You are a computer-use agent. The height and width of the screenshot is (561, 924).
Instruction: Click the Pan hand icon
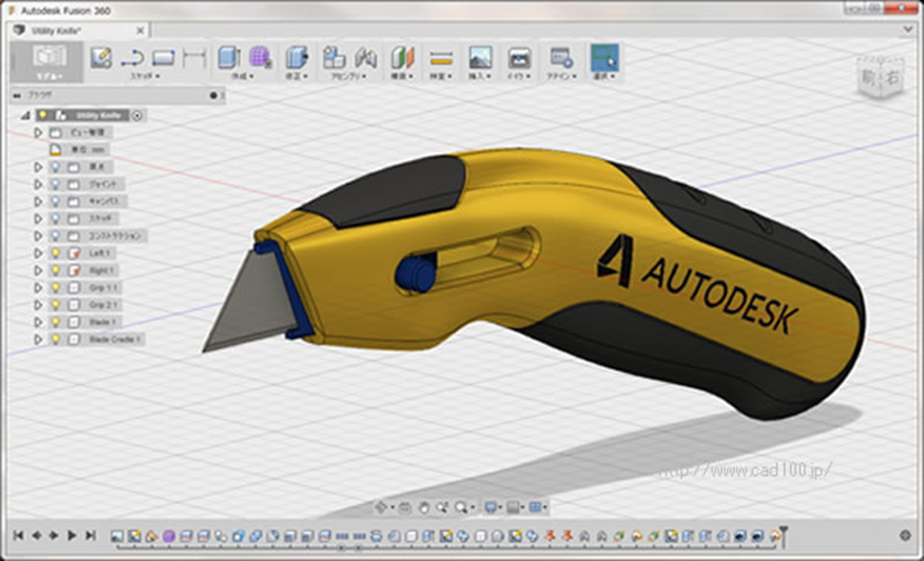click(424, 508)
